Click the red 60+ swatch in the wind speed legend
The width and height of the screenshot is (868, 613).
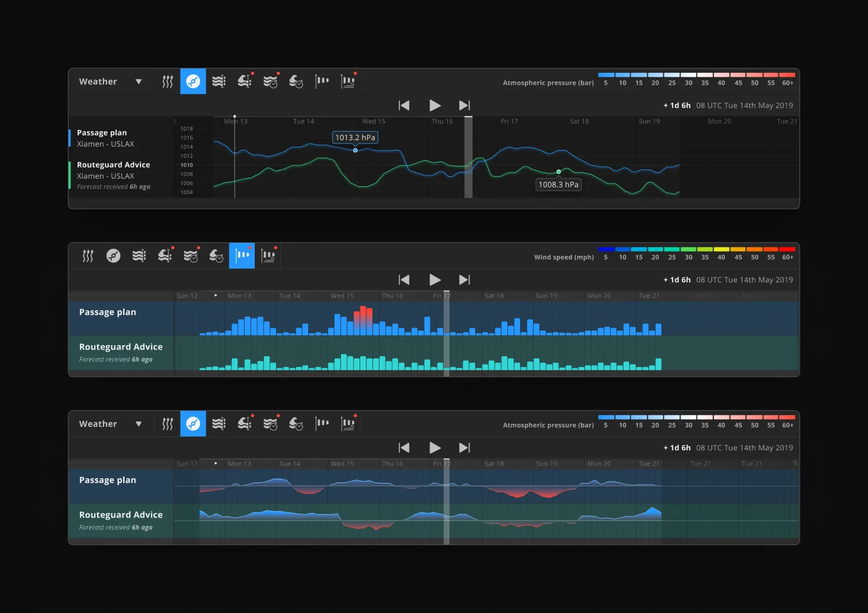[787, 249]
